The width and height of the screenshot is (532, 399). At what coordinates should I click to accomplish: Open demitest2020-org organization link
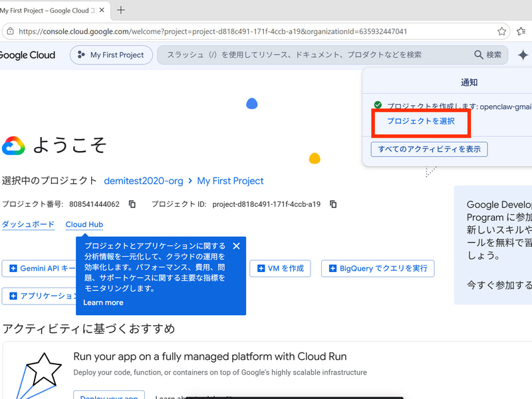tap(144, 181)
